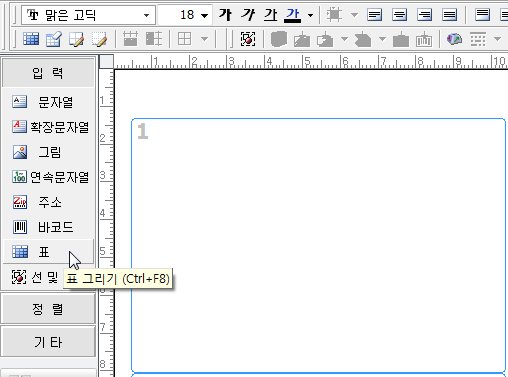The width and height of the screenshot is (508, 377).
Task: Toggle italic text formatting (가)
Action: pos(248,15)
